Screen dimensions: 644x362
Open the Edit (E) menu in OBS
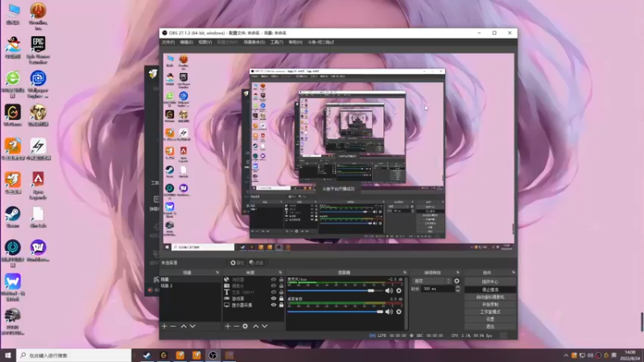pos(186,43)
